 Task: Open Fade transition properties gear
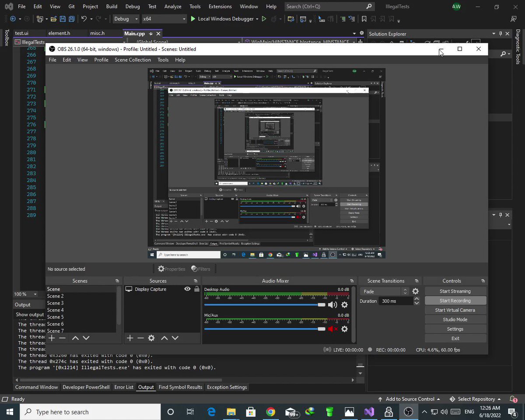[415, 291]
